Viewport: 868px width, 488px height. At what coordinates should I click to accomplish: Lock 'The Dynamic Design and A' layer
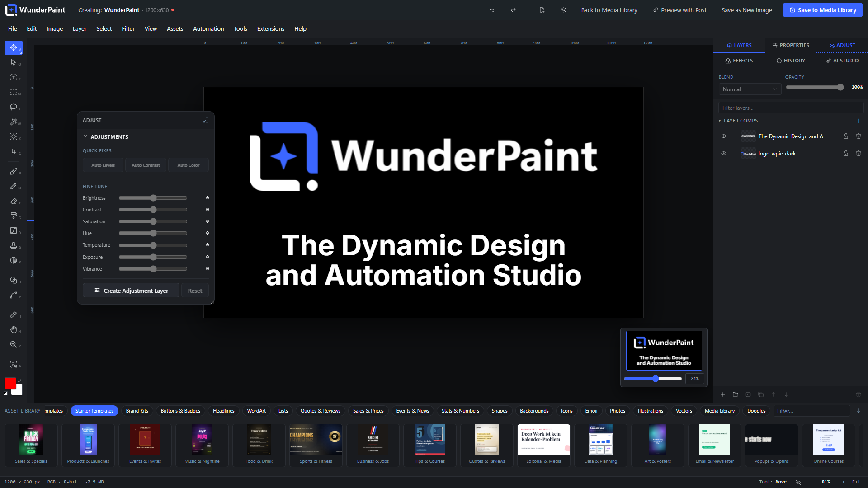[846, 136]
